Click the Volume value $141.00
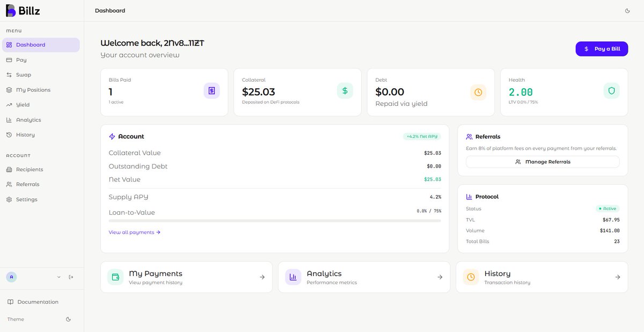 pyautogui.click(x=610, y=230)
